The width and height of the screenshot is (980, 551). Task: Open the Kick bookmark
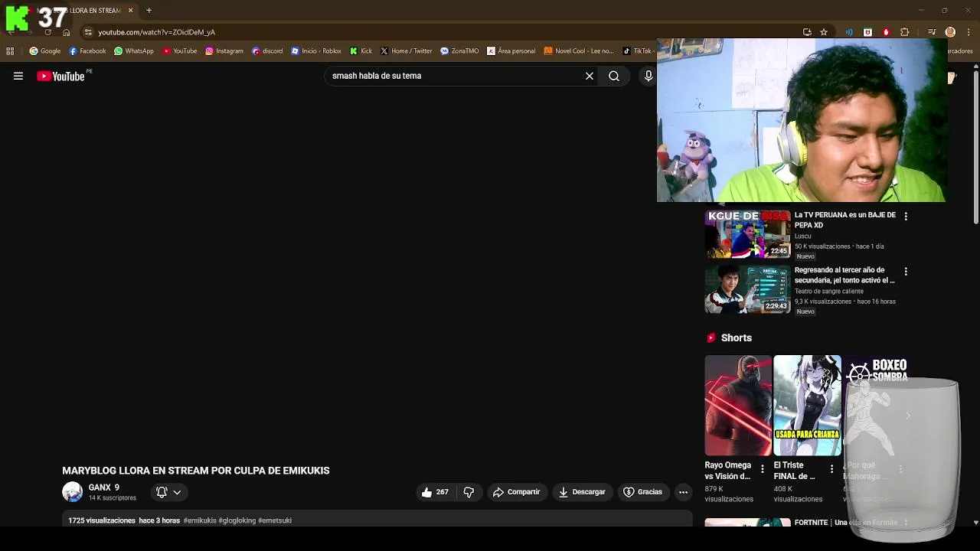coord(361,51)
